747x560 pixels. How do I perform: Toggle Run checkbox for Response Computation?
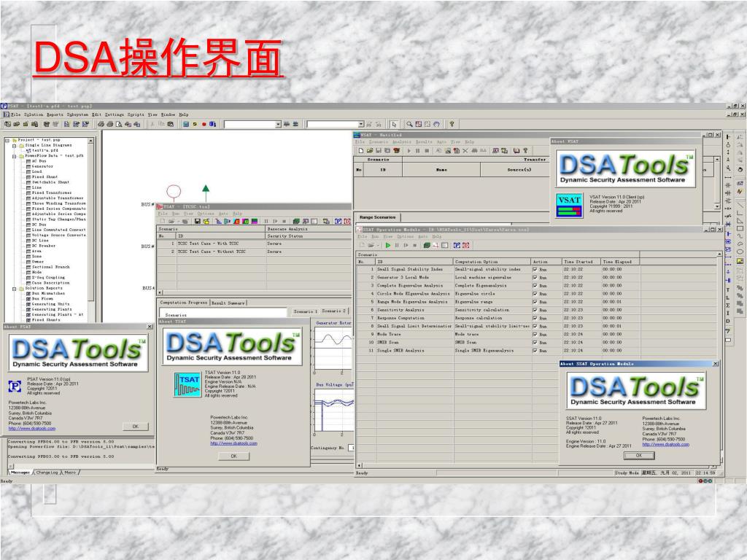pos(535,318)
